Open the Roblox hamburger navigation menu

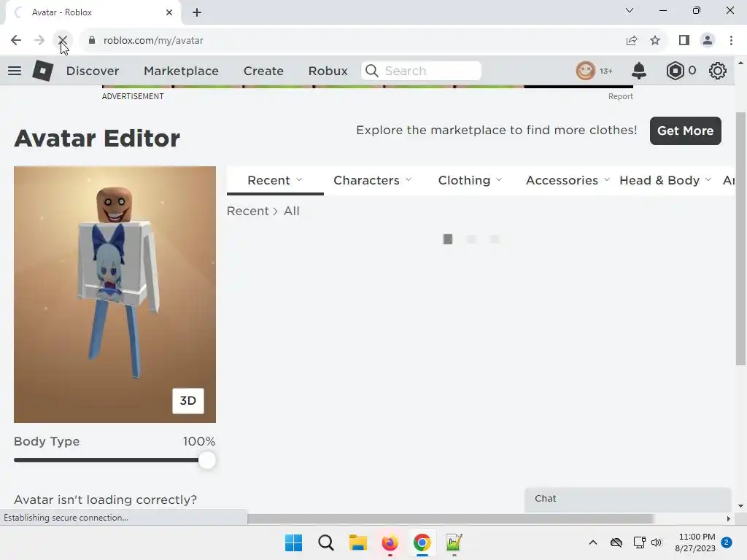pos(15,71)
